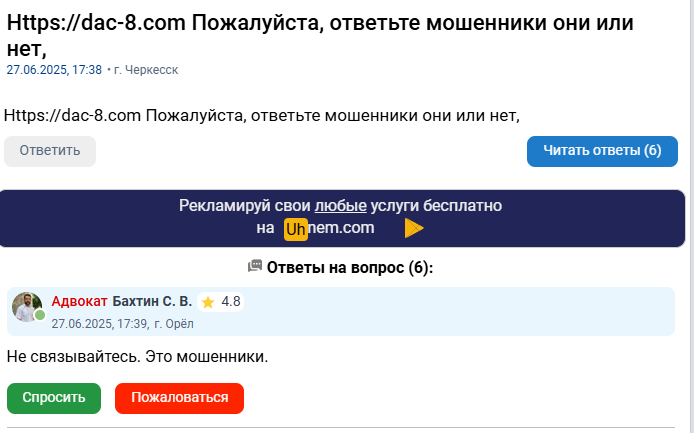Click the question timestamp 27.06.2025, 17:38
The width and height of the screenshot is (694, 433).
(54, 70)
